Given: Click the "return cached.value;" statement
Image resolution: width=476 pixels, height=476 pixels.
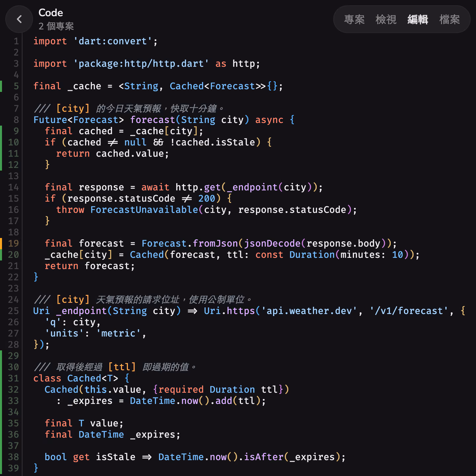Looking at the screenshot, I should (112, 153).
